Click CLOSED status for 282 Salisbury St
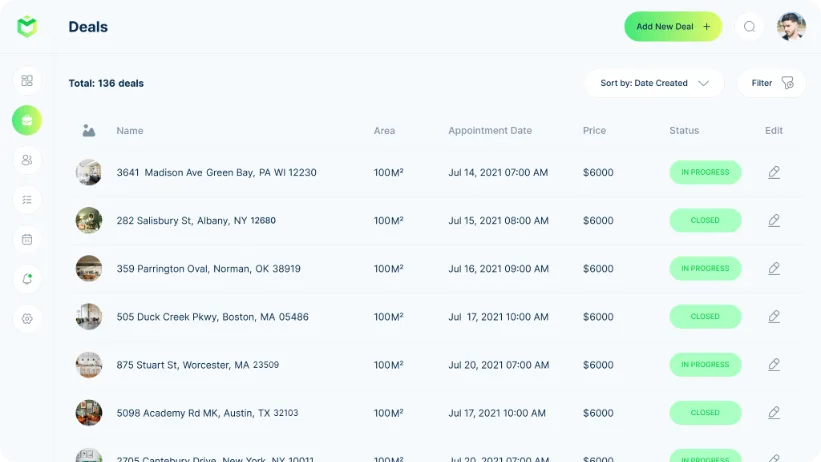This screenshot has height=462, width=821. point(705,221)
